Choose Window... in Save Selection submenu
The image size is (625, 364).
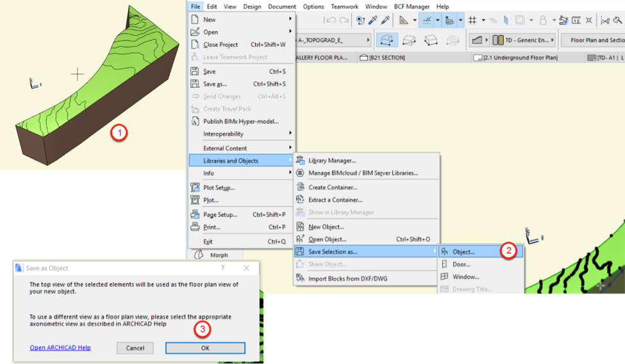[481, 276]
